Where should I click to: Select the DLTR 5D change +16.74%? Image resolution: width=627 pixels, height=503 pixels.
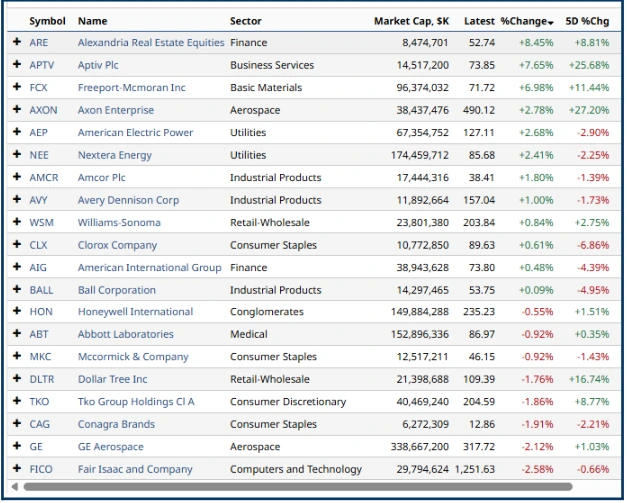coord(589,379)
